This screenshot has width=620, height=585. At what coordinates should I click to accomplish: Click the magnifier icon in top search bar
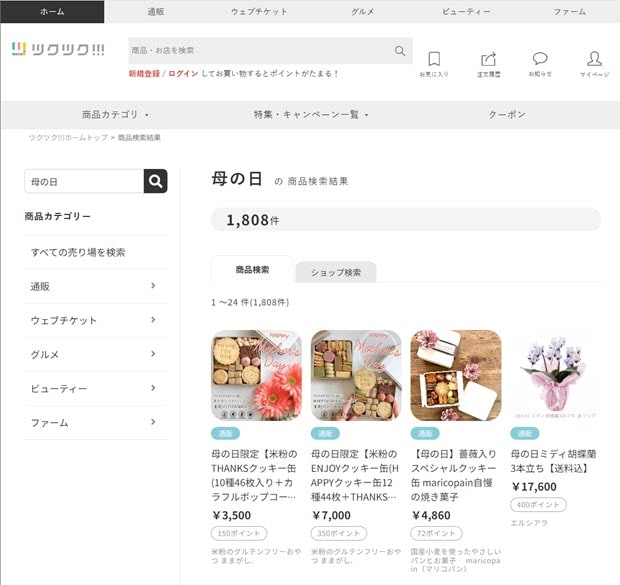400,51
